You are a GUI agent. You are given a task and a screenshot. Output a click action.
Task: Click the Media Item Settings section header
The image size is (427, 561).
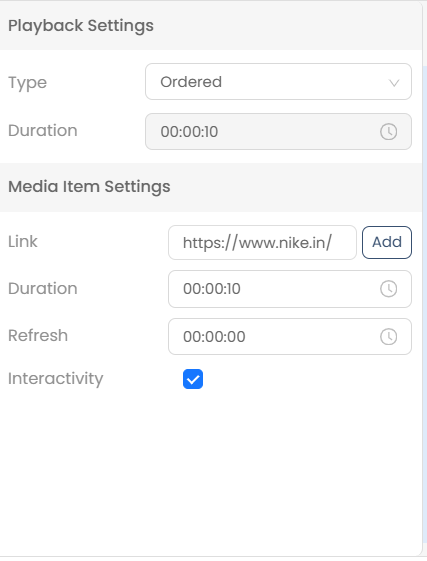click(89, 187)
